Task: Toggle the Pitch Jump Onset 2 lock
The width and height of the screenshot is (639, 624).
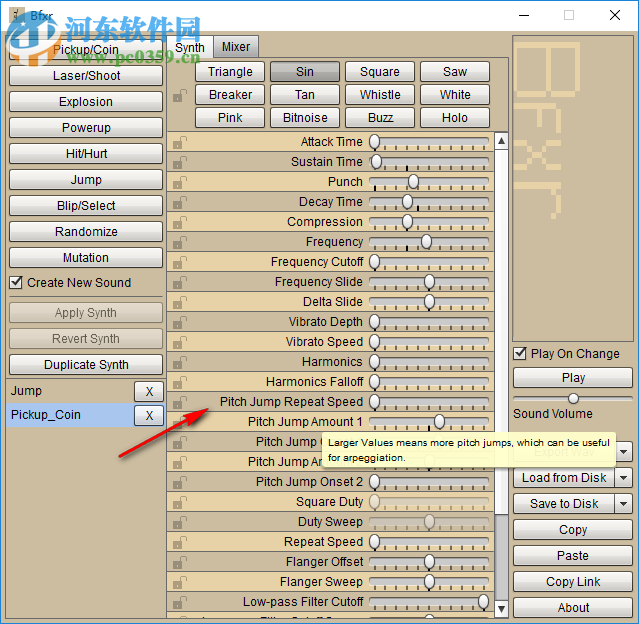Action: [x=180, y=482]
